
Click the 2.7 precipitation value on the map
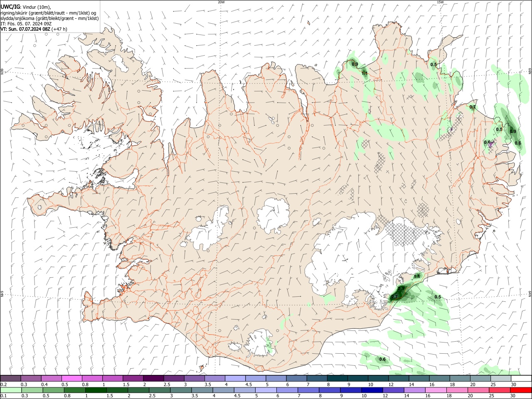tap(395, 297)
